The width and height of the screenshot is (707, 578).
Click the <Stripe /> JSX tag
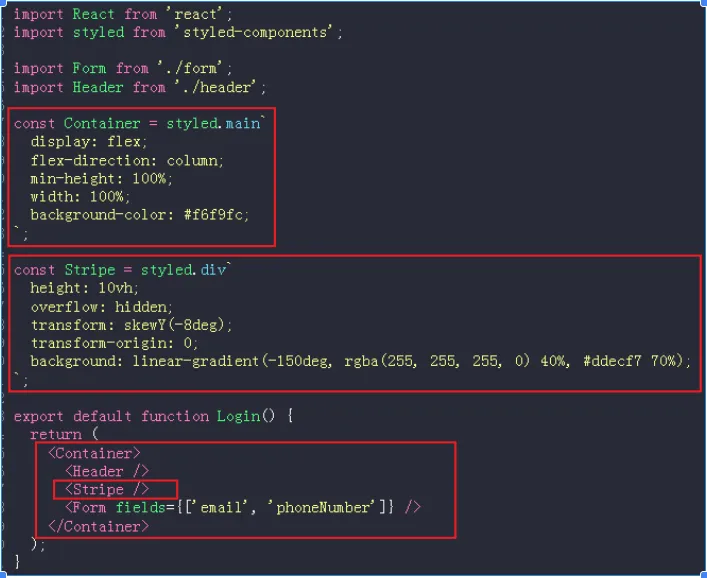pyautogui.click(x=107, y=489)
